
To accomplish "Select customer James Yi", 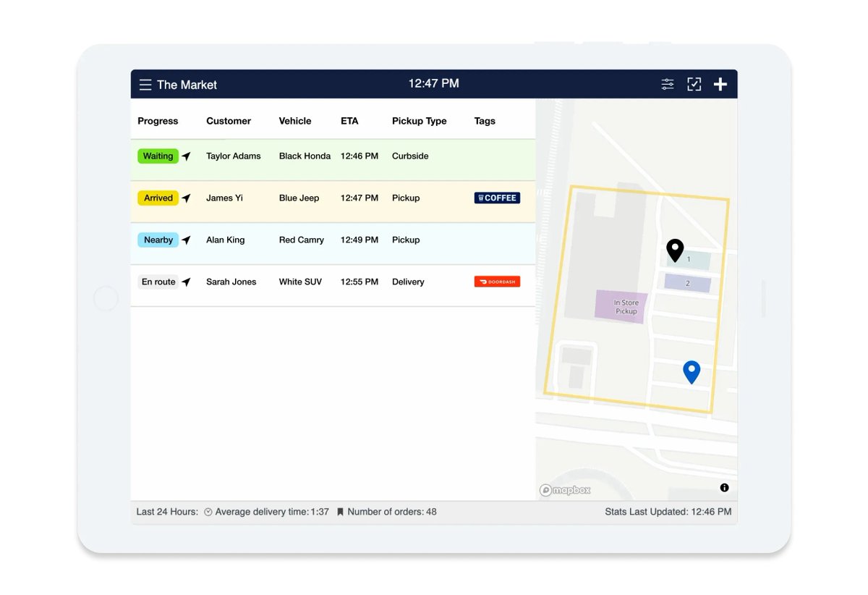I will pyautogui.click(x=224, y=198).
